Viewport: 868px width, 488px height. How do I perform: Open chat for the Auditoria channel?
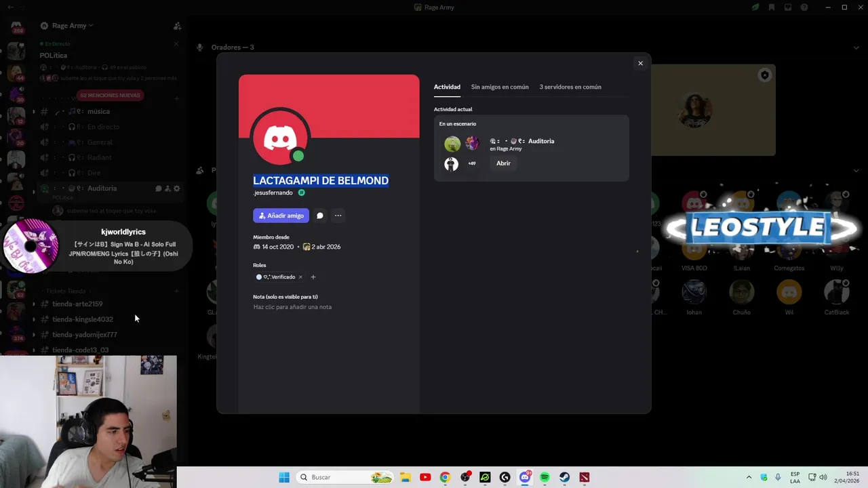click(159, 188)
